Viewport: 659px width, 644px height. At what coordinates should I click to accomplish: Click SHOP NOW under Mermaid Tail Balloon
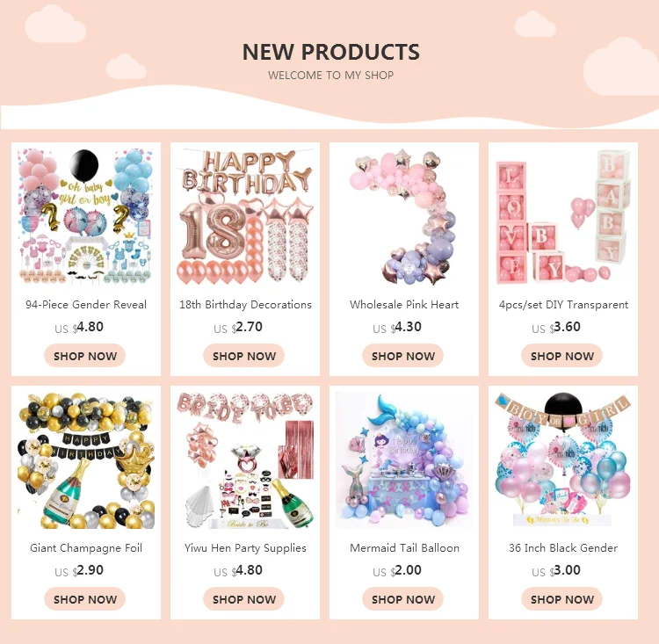tap(403, 599)
